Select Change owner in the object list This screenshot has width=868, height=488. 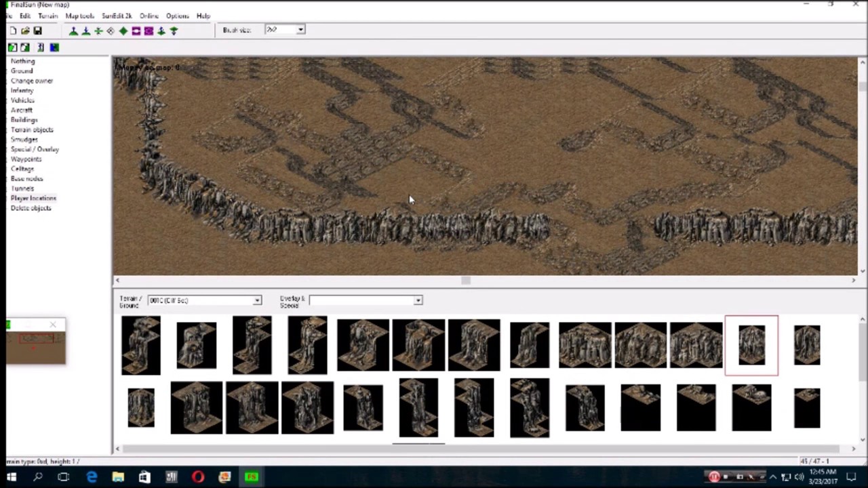(31, 81)
